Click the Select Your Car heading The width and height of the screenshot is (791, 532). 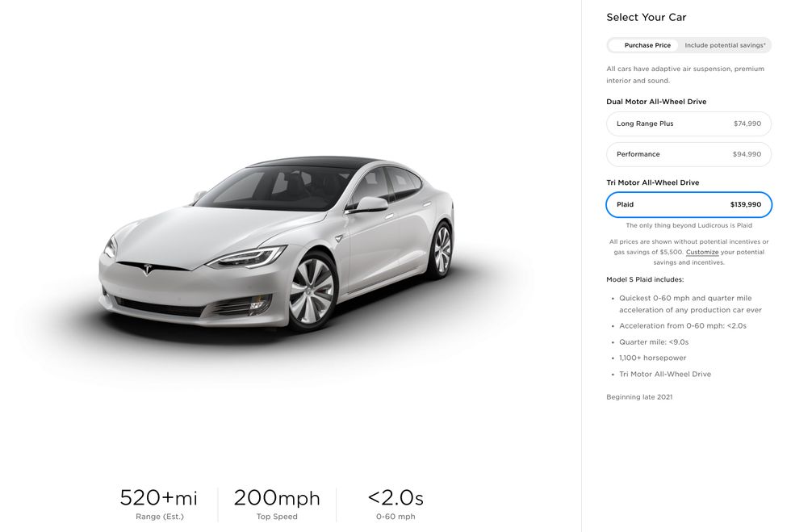tap(647, 16)
